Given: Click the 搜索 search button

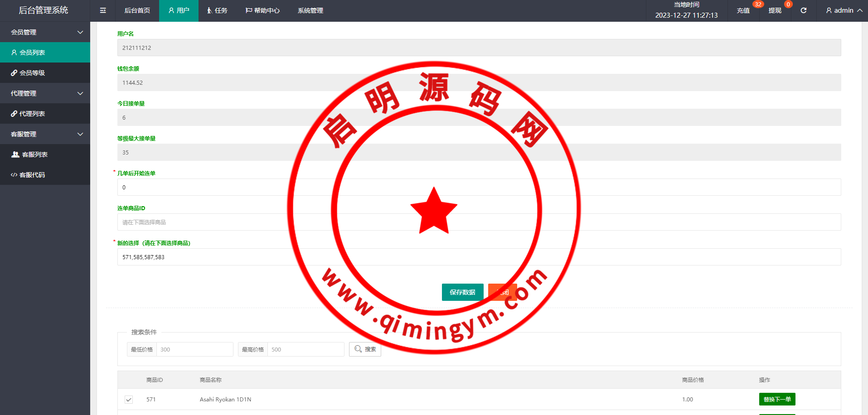Looking at the screenshot, I should coord(365,349).
